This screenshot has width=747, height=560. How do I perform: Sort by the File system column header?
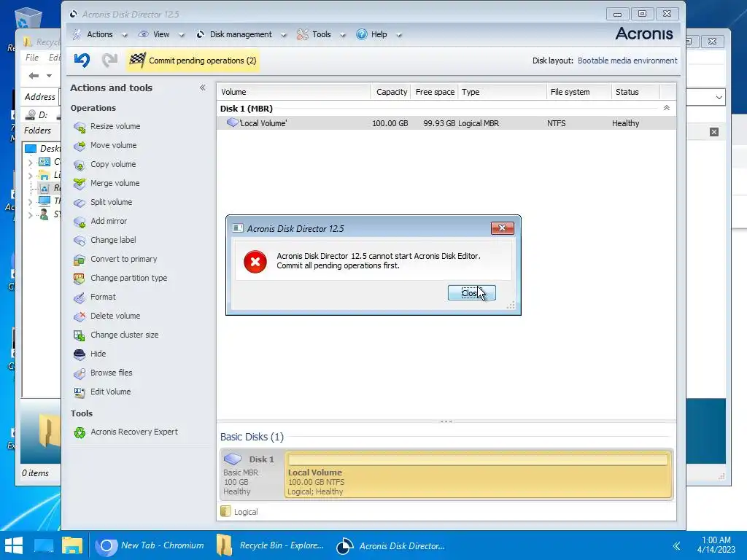click(x=578, y=92)
